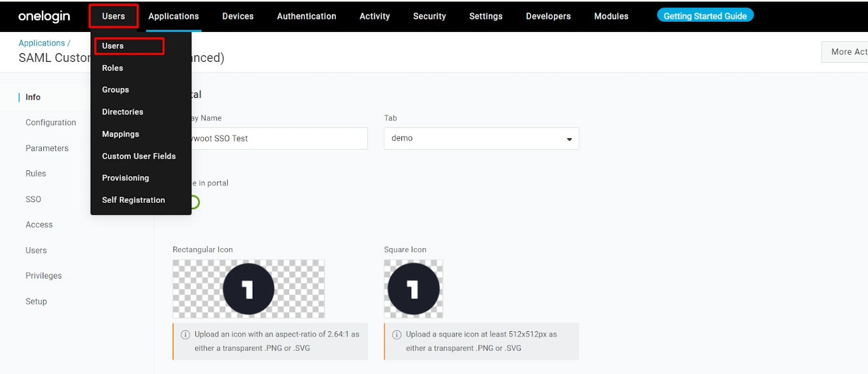Toggle the Visible in portal switch
Viewport: 868px width, 374px height.
click(x=195, y=202)
